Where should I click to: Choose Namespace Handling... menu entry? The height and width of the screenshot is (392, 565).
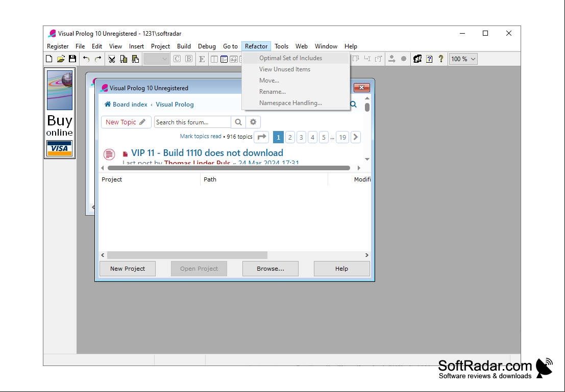296,102
